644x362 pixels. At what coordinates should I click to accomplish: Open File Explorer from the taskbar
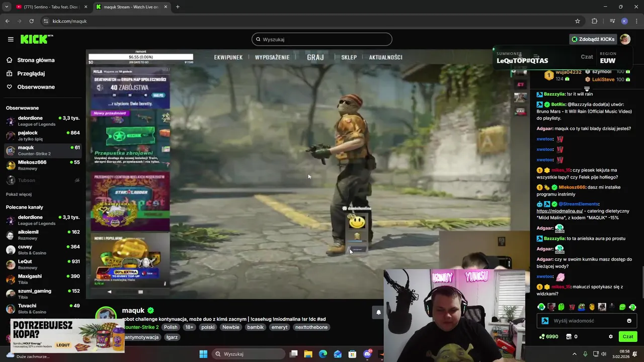click(308, 354)
